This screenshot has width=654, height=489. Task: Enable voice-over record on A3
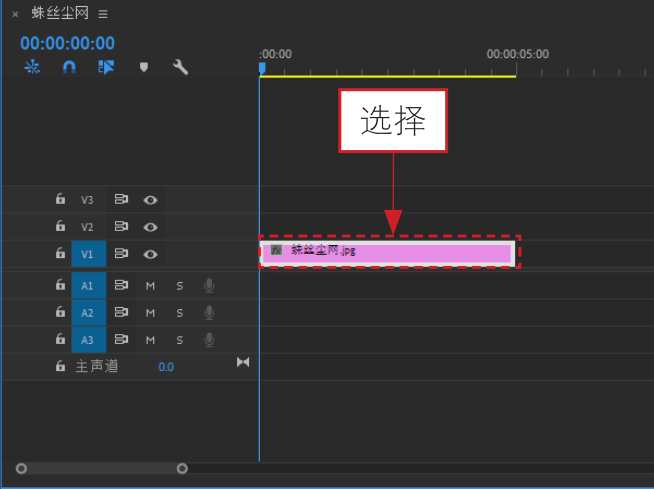pyautogui.click(x=209, y=340)
